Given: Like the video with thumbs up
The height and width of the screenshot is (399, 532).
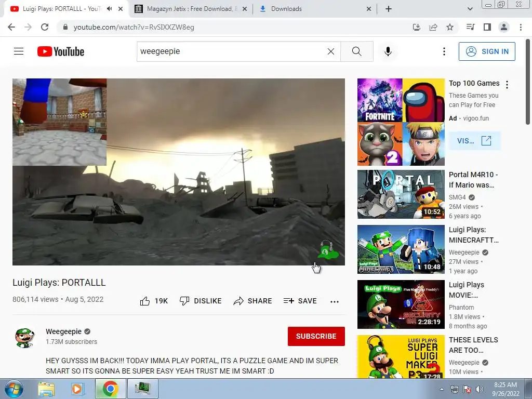Looking at the screenshot, I should point(154,301).
